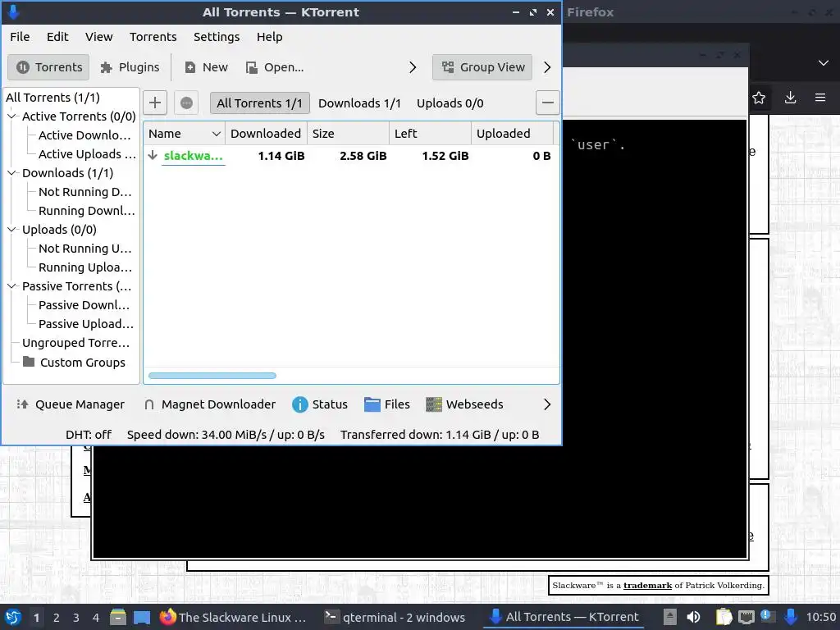Screen dimensions: 840x630
Task: Sort by the Name column header
Action: 185,134
